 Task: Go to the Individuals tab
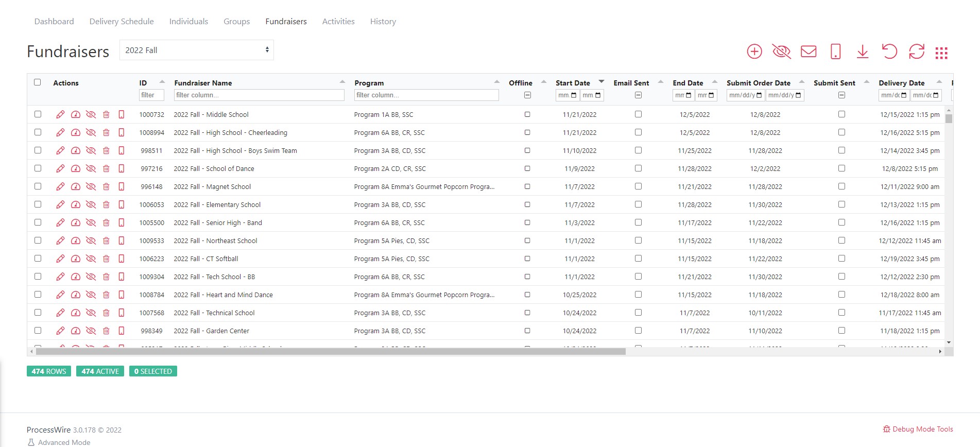point(188,21)
